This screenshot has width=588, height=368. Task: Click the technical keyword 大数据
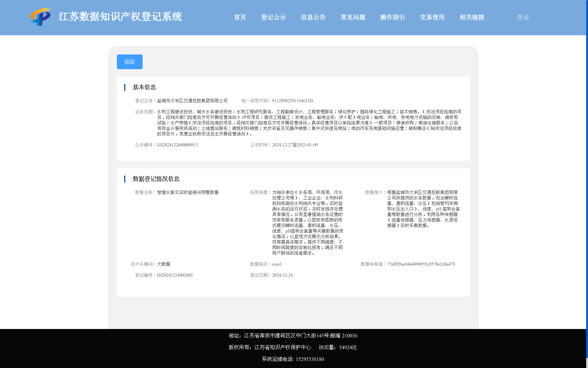[164, 264]
